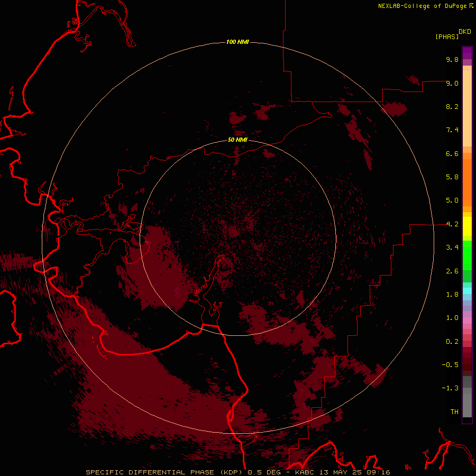This screenshot has height=476, width=476.
Task: Click the 50 NMI range ring label
Action: tap(237, 140)
